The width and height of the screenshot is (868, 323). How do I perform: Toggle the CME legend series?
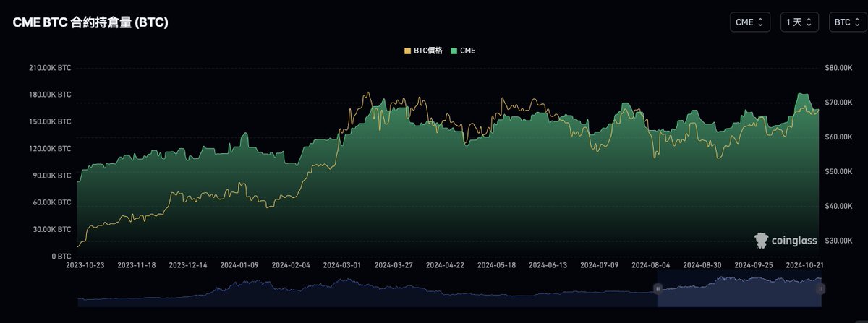[463, 51]
